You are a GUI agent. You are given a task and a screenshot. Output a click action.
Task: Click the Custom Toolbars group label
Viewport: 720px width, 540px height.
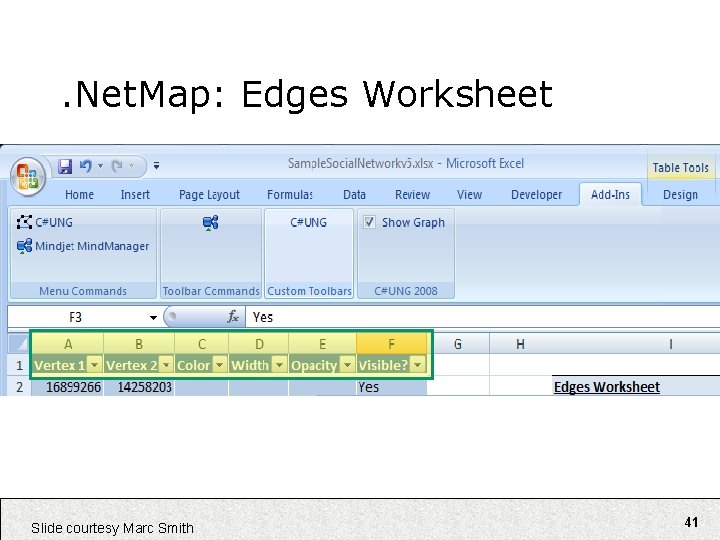(x=309, y=291)
